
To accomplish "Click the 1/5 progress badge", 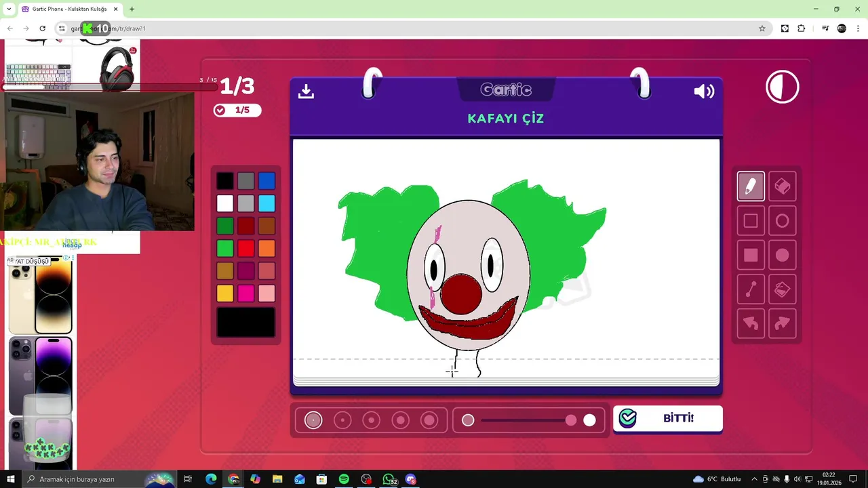I will [x=236, y=110].
